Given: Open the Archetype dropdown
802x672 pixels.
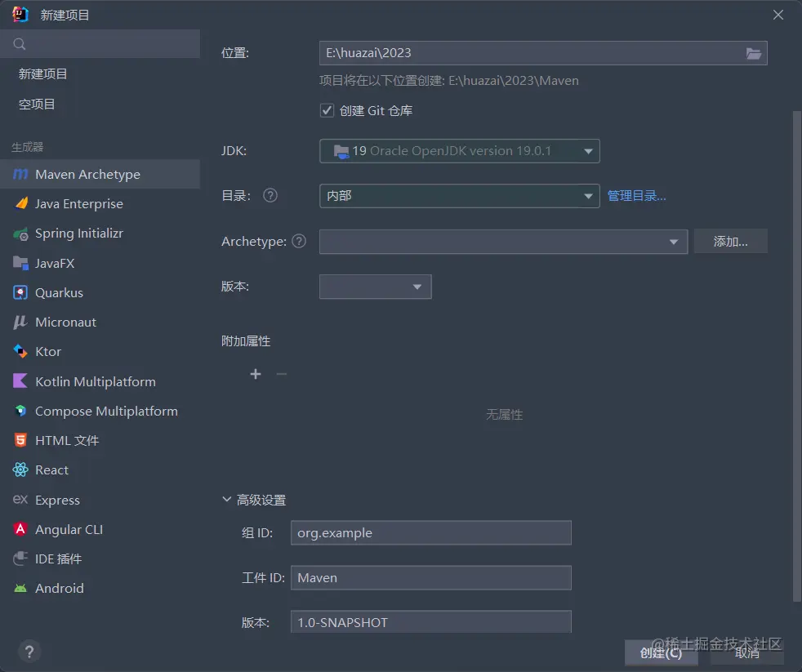Looking at the screenshot, I should click(503, 242).
